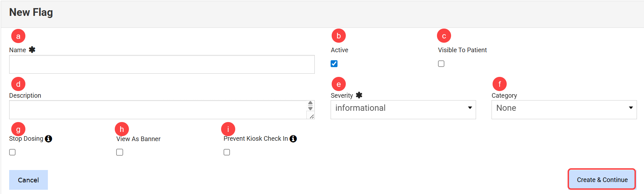Click the red marker labeled f
The width and height of the screenshot is (644, 194).
[499, 84]
